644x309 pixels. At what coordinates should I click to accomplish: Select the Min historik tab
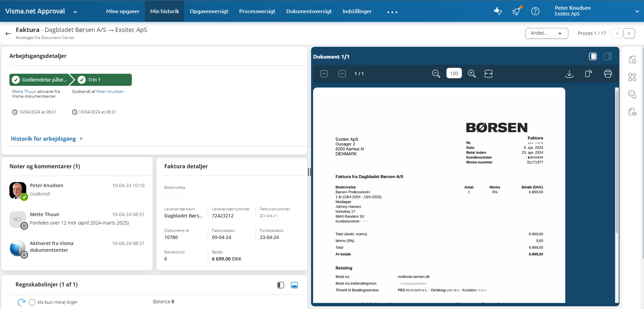click(x=164, y=11)
